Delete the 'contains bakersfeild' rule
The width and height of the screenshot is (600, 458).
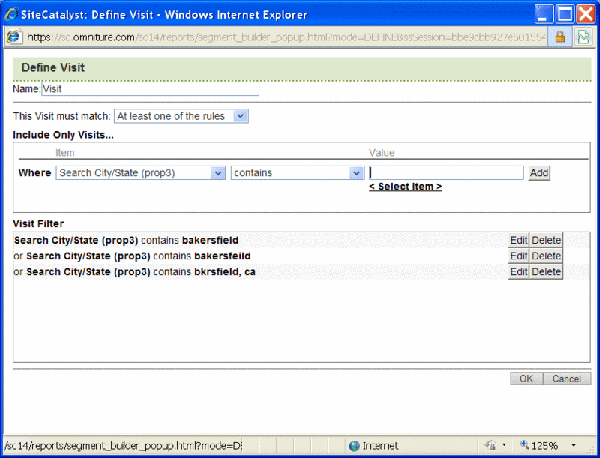click(546, 256)
